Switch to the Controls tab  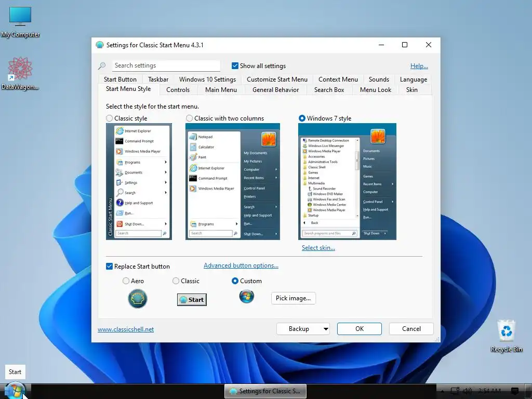point(178,89)
